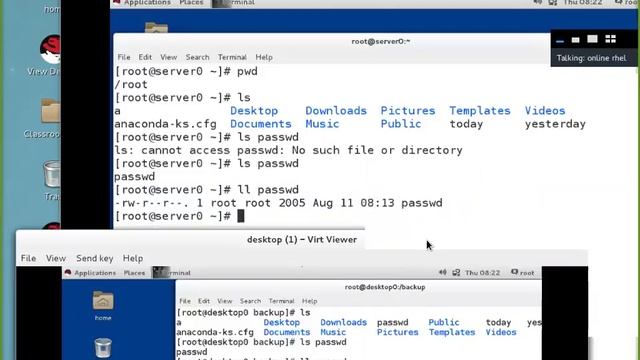Click Terminal icon in server0 top panel
Viewport: 640px width, 360px height.
pyautogui.click(x=221, y=3)
